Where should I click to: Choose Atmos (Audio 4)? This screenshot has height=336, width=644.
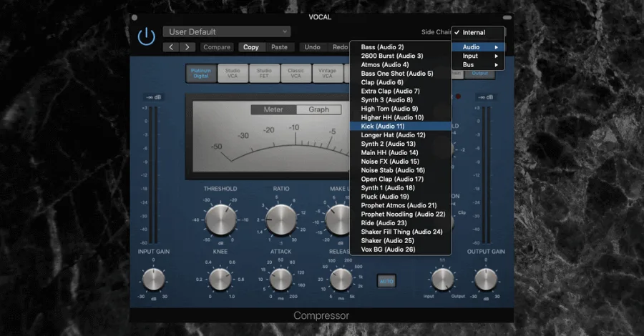400,65
